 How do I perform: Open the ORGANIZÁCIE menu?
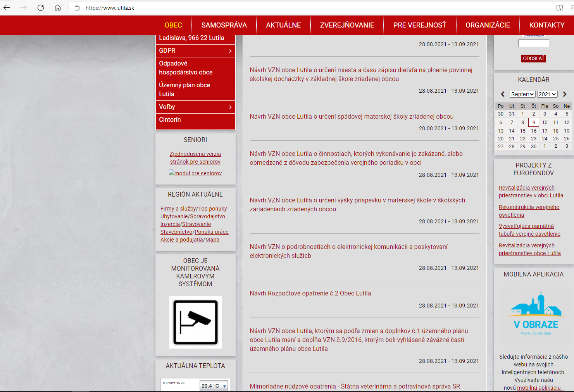tap(488, 25)
